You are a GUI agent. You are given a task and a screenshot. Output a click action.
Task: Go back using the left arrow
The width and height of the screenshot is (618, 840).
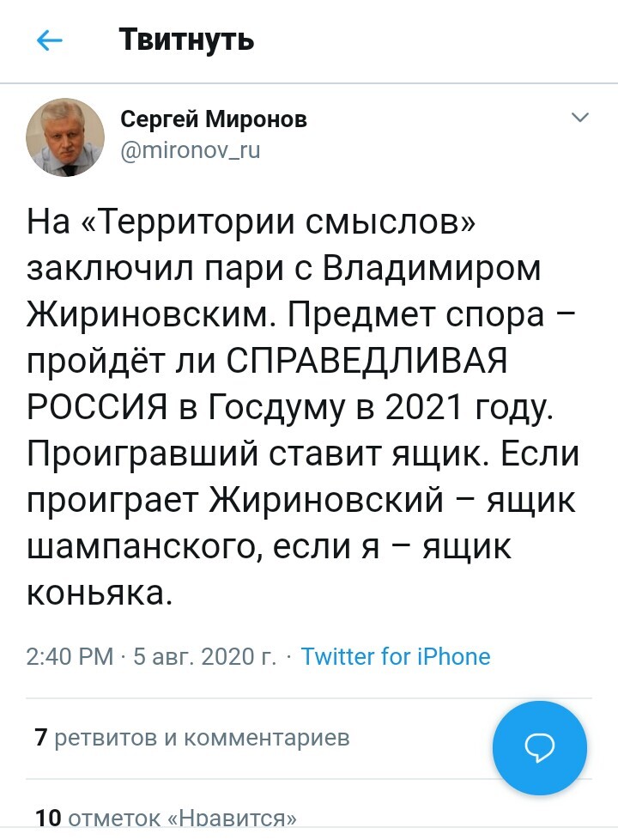click(50, 40)
